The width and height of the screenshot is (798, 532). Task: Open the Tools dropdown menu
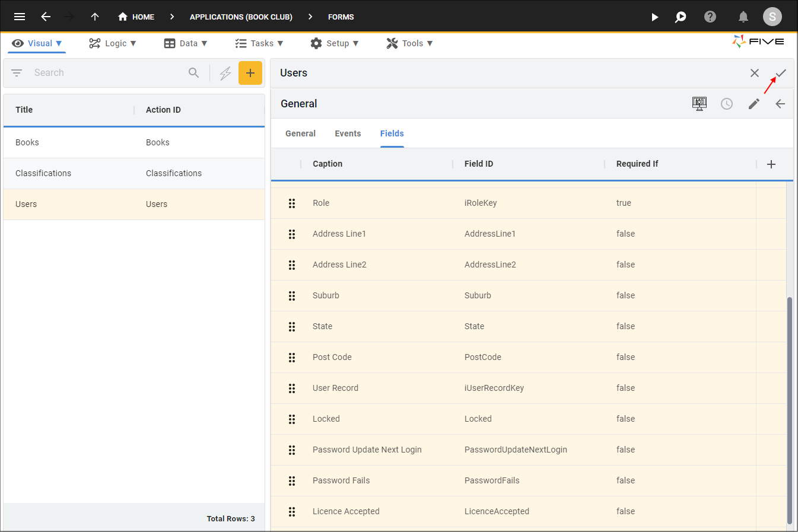pyautogui.click(x=409, y=43)
